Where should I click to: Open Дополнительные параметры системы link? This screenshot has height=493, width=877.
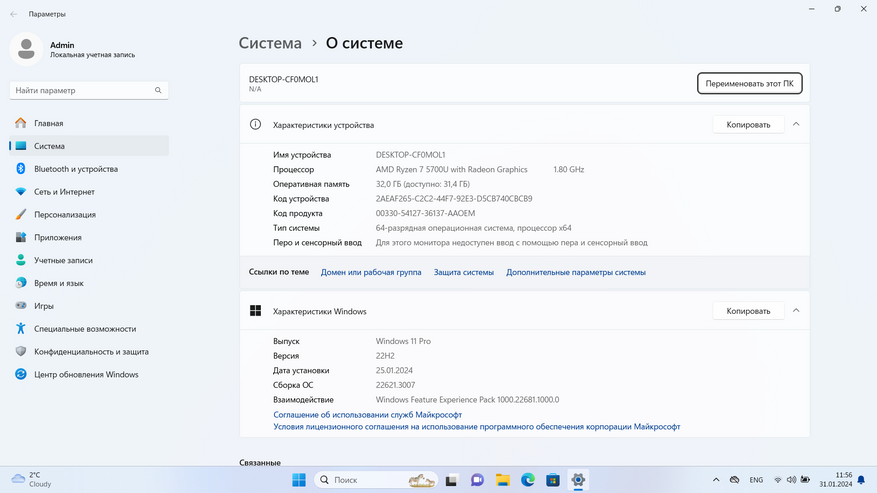click(576, 273)
